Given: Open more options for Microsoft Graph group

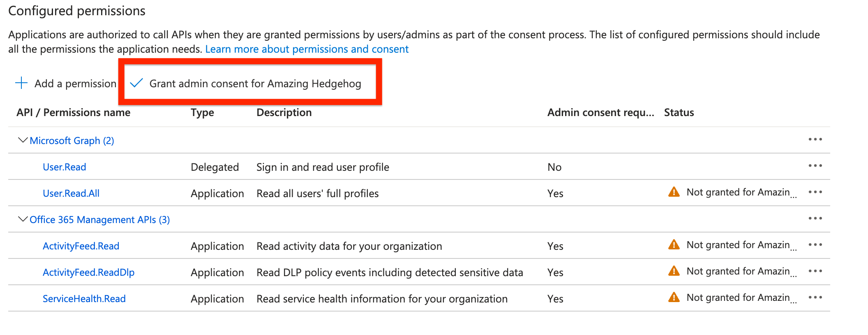Looking at the screenshot, I should tap(815, 140).
